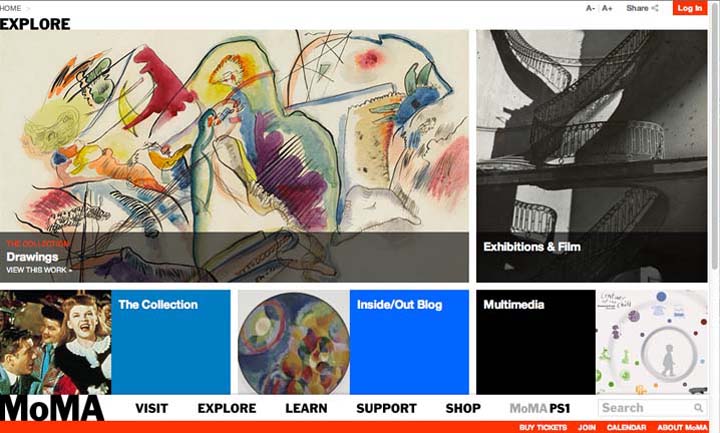The height and width of the screenshot is (433, 720).
Task: Open the MoMA PS1 logo link
Action: tap(540, 408)
